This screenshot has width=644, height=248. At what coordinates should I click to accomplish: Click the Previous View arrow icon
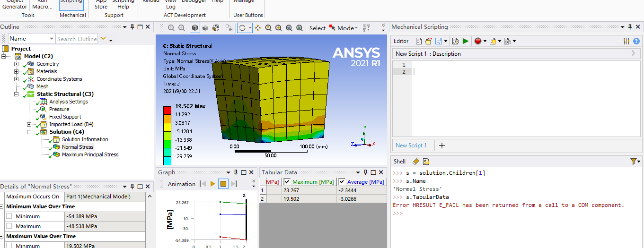click(171, 28)
